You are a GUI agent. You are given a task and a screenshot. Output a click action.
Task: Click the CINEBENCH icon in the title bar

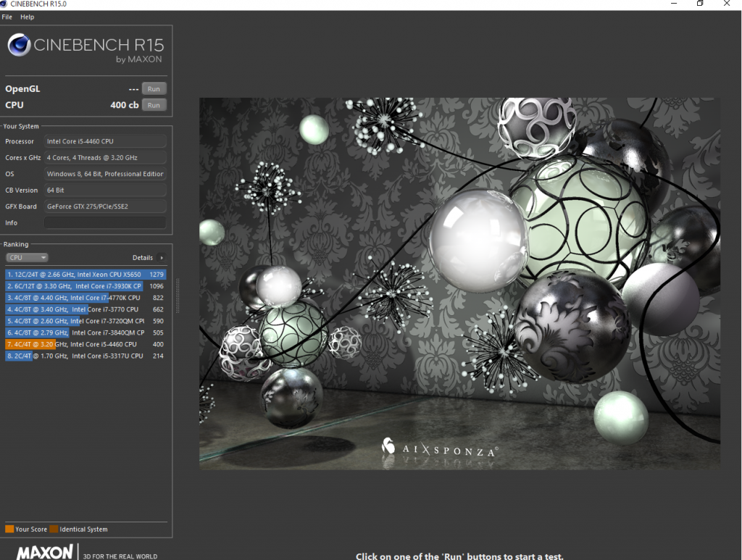6,4
